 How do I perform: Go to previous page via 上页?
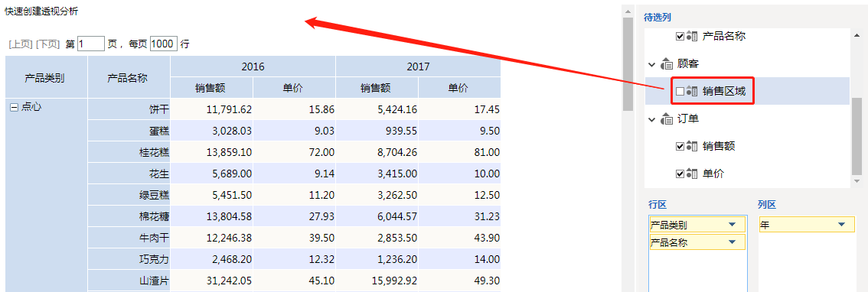click(20, 44)
